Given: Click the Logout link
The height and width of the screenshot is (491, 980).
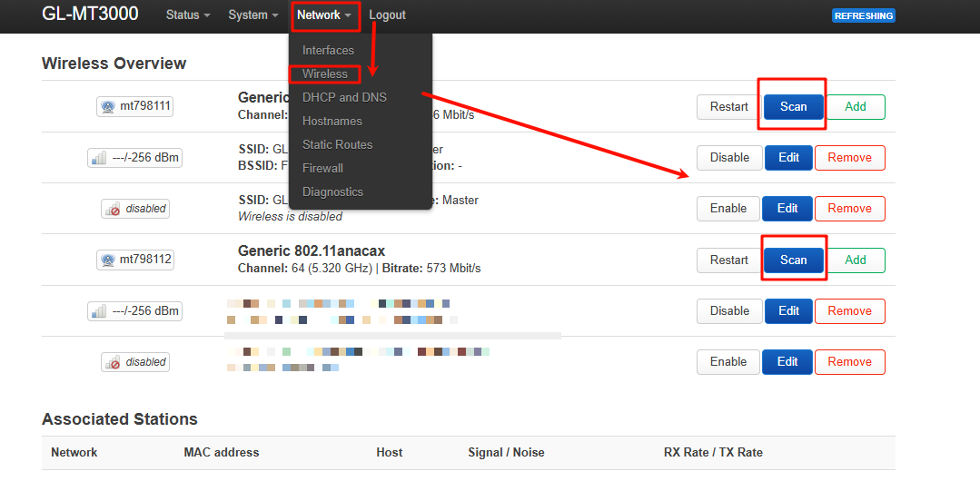Looking at the screenshot, I should [387, 15].
